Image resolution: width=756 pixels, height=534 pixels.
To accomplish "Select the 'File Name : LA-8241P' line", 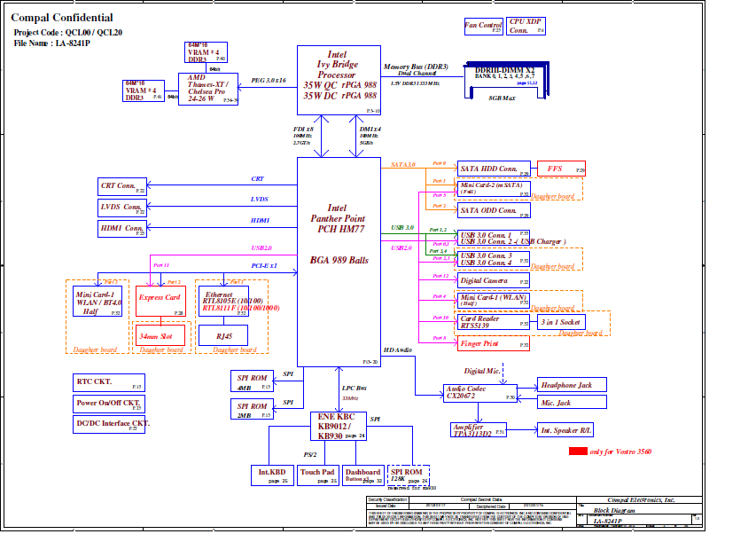I will pos(52,43).
